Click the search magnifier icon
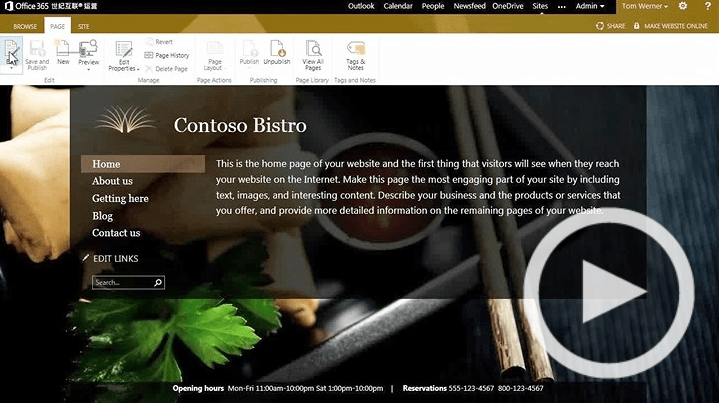This screenshot has height=404, width=719. point(158,282)
